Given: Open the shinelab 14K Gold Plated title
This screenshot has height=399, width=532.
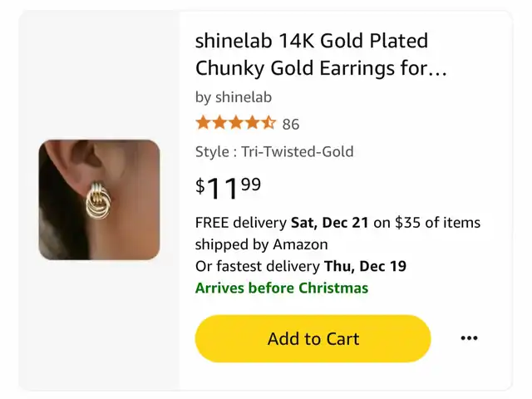Looking at the screenshot, I should [312, 41].
